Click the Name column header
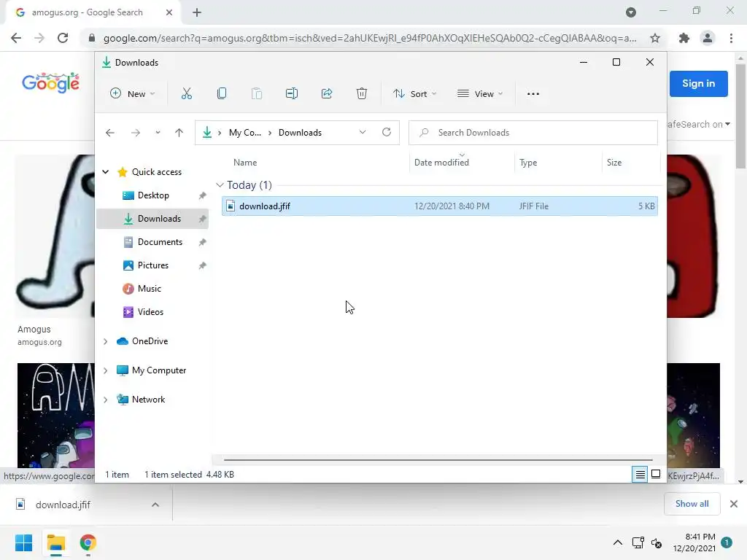This screenshot has width=747, height=560. pos(314,163)
